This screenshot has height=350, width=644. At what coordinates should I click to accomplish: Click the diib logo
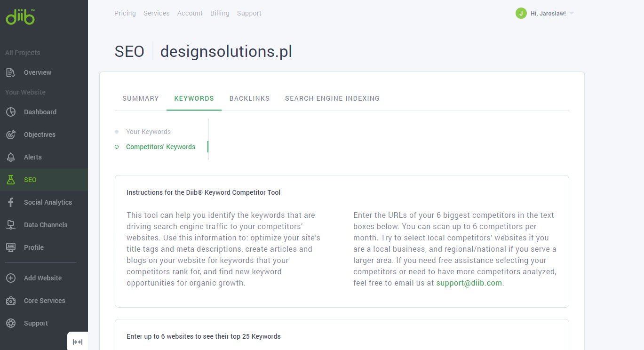[x=20, y=17]
